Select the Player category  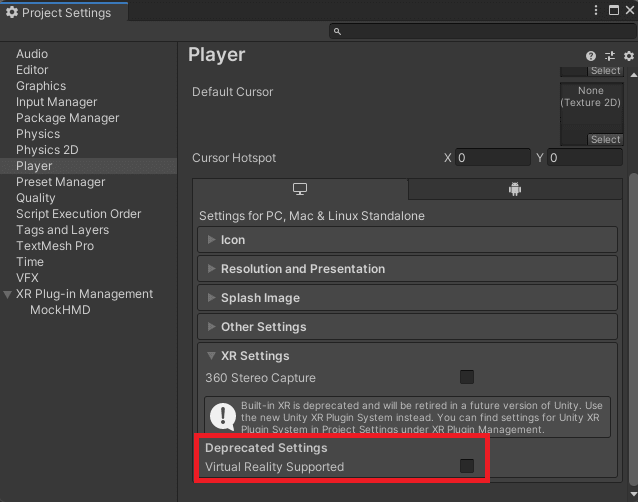point(88,166)
